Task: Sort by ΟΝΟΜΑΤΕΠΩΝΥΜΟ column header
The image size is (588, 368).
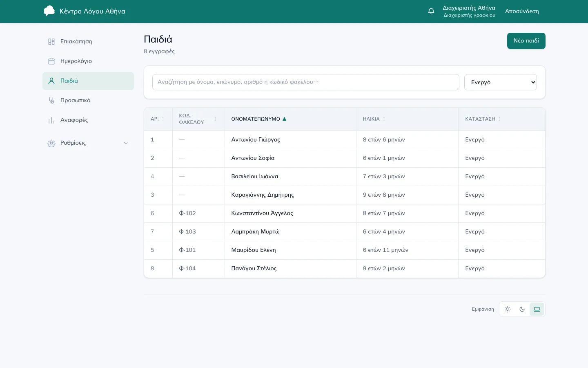Action: (290, 119)
